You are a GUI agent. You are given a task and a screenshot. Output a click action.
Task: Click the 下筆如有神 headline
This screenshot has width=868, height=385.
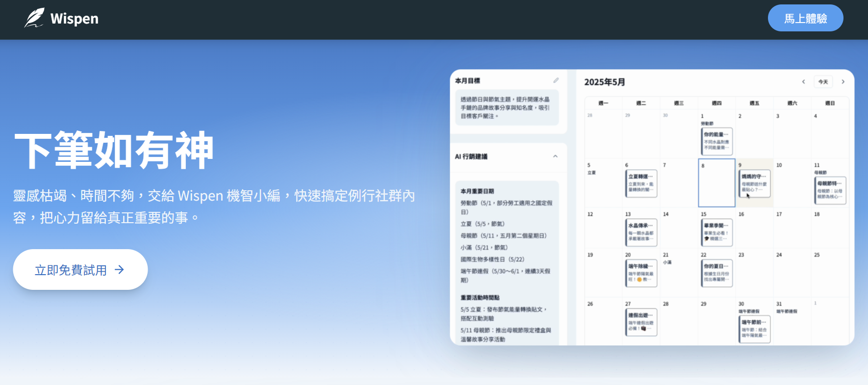click(x=114, y=150)
